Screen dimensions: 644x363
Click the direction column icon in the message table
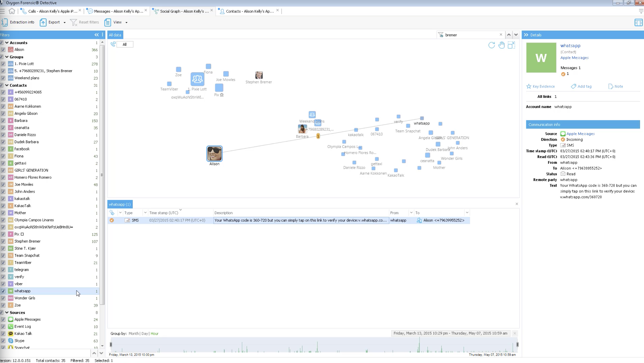coord(112,213)
